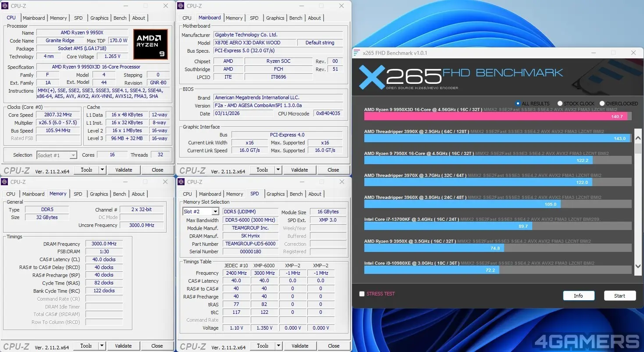Click the Start button in x265 Benchmark
The image size is (644, 352).
coord(620,296)
